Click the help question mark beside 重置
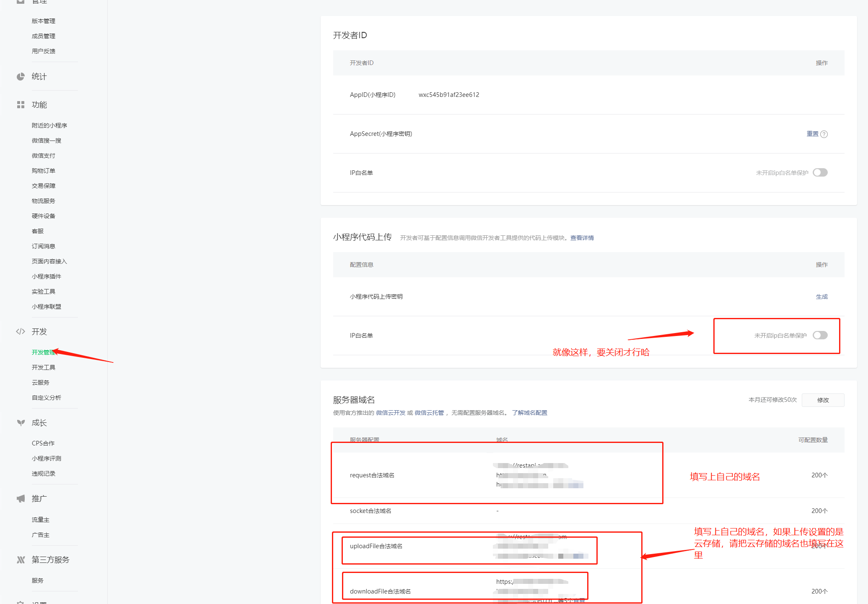868x604 pixels. click(x=824, y=134)
